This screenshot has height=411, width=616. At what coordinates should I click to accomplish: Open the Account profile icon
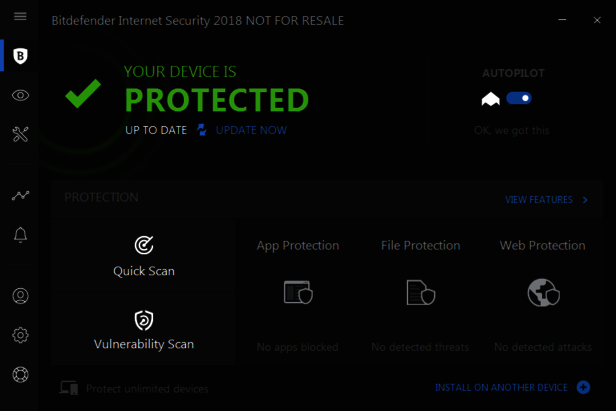point(20,296)
